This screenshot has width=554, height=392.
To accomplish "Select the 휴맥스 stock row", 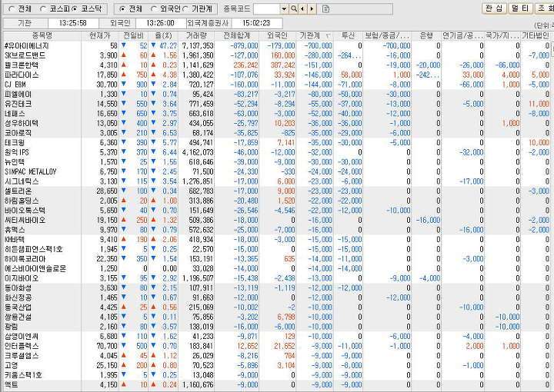I will tap(277, 230).
